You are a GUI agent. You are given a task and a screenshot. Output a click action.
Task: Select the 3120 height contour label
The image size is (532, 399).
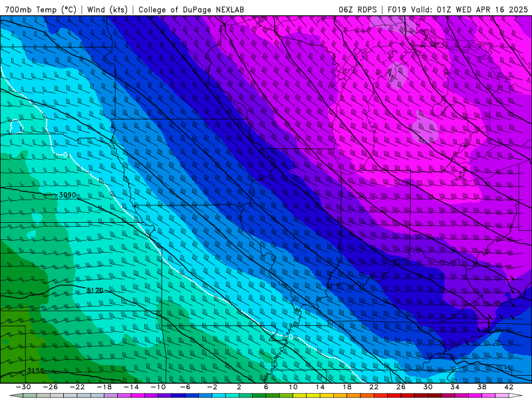pos(94,291)
